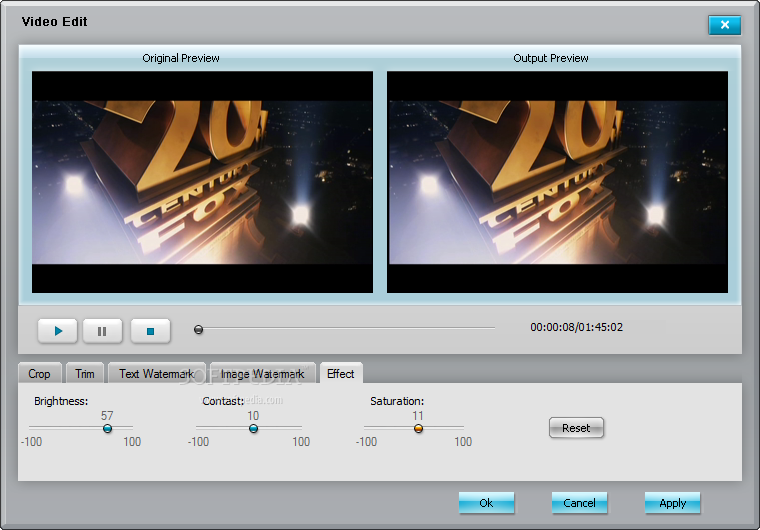Click the Video Edit window title

(x=54, y=22)
